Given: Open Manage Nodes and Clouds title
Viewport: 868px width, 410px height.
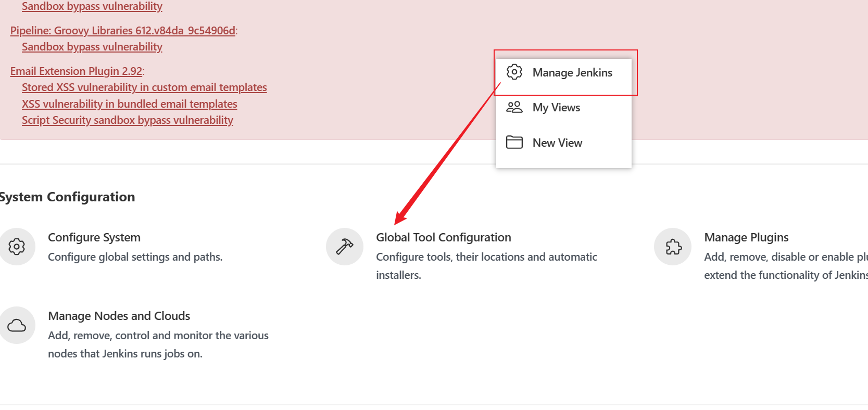Looking at the screenshot, I should coord(119,316).
